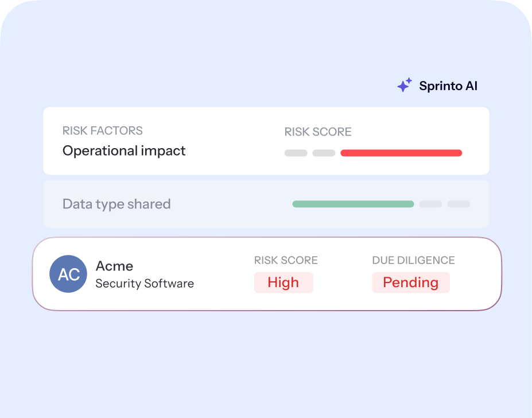Click the Security Software subtitle
The width and height of the screenshot is (532, 418).
click(145, 284)
